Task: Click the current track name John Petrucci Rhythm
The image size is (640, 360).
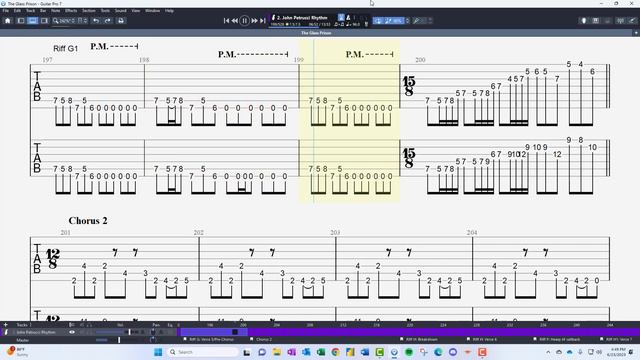Action: click(x=302, y=18)
